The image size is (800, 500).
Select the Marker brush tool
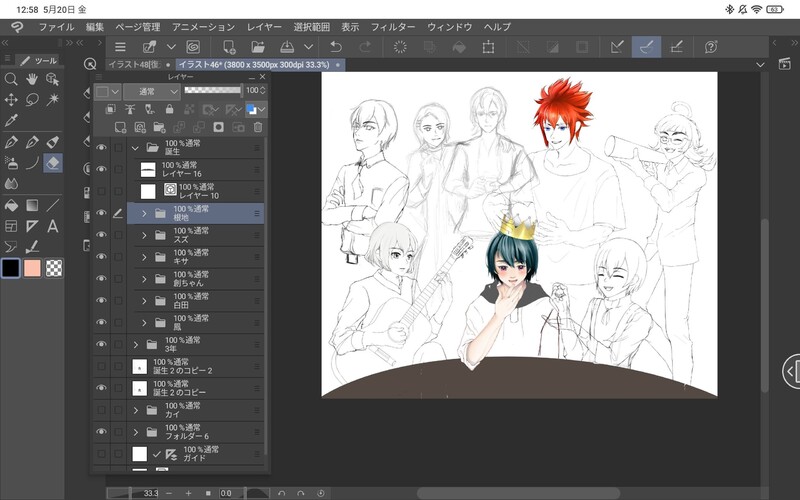click(53, 142)
